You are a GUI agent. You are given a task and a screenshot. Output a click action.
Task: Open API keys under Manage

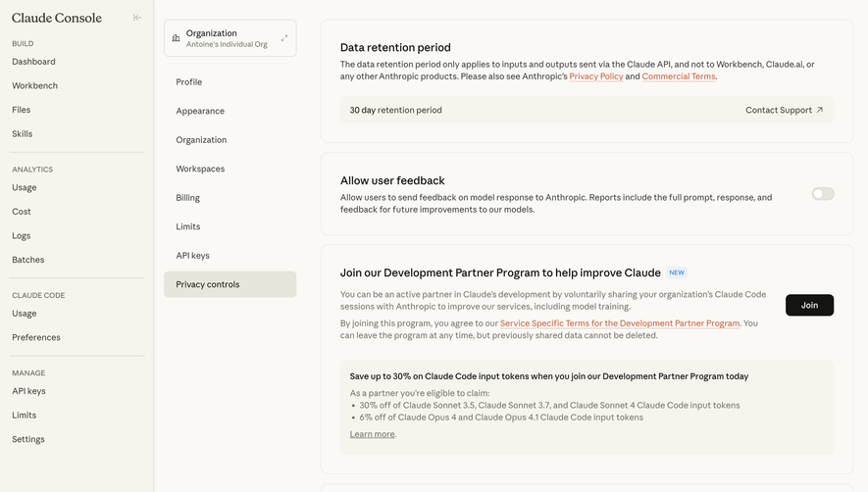tap(28, 391)
